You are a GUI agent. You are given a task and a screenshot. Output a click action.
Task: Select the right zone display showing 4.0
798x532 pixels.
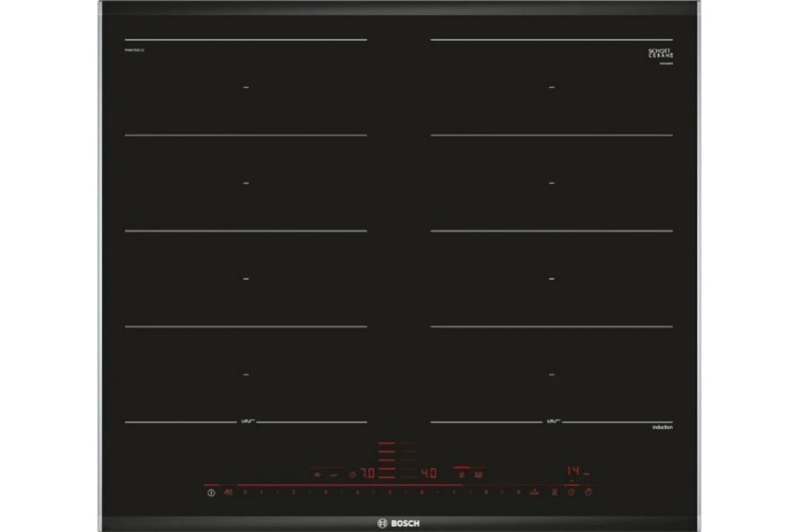point(429,473)
